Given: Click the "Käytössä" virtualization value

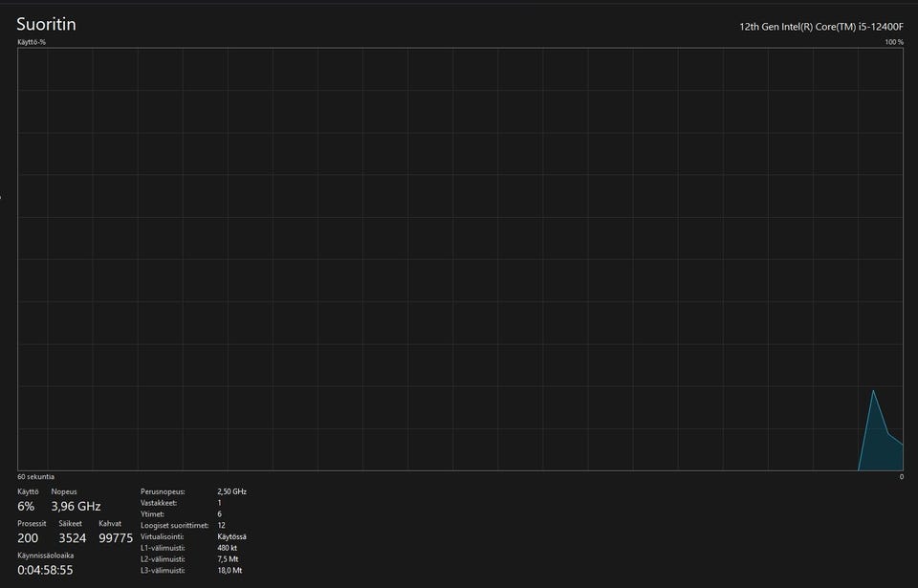Looking at the screenshot, I should (x=231, y=536).
